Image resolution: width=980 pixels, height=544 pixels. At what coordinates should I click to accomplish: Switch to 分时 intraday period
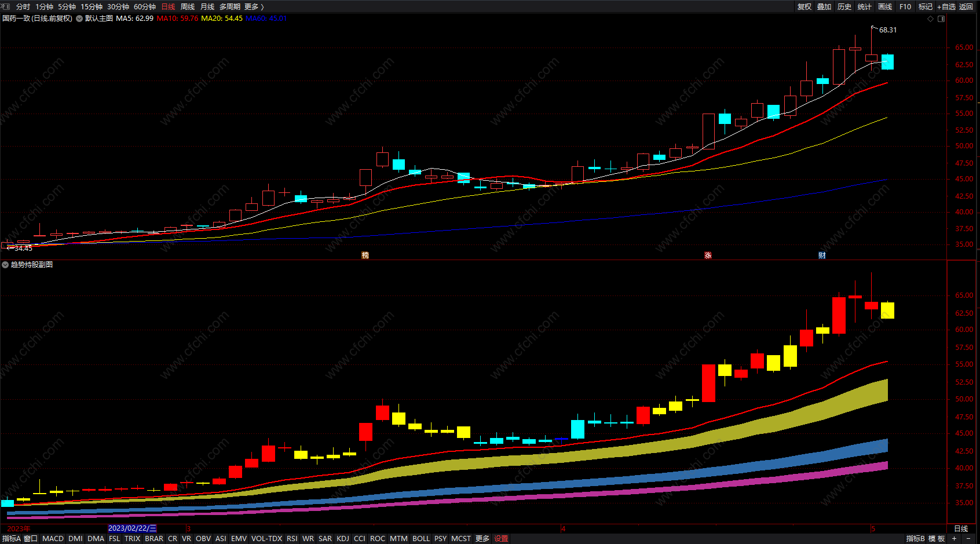[23, 6]
